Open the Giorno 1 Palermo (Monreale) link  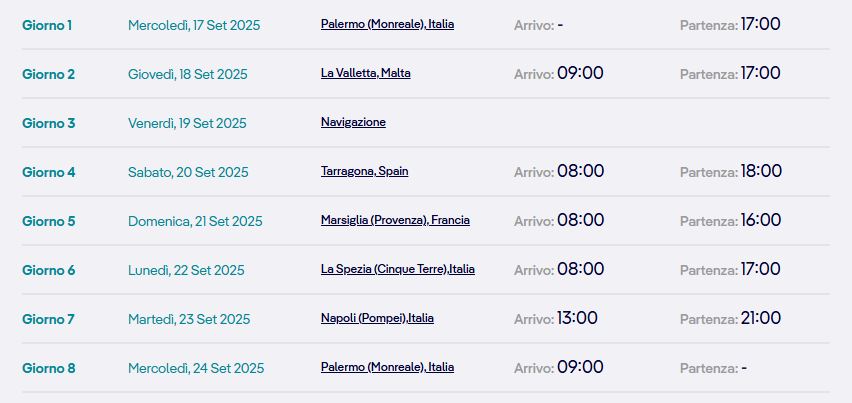387,24
